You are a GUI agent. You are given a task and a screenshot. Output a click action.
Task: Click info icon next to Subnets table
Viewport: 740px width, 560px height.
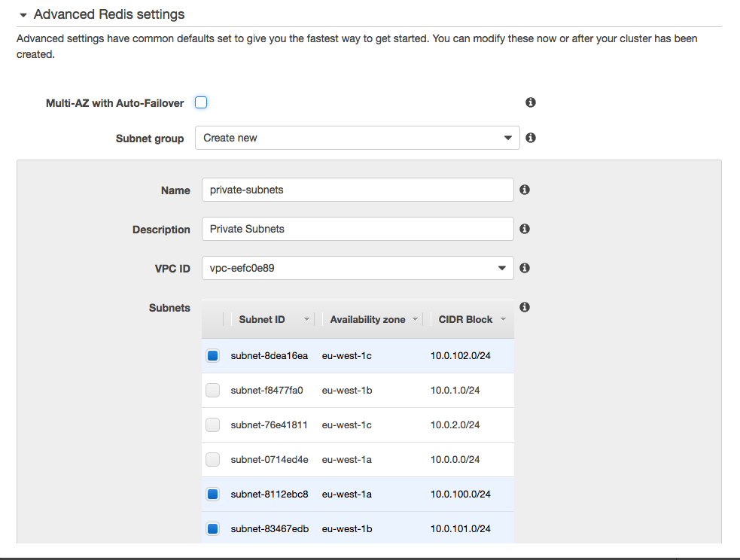525,307
